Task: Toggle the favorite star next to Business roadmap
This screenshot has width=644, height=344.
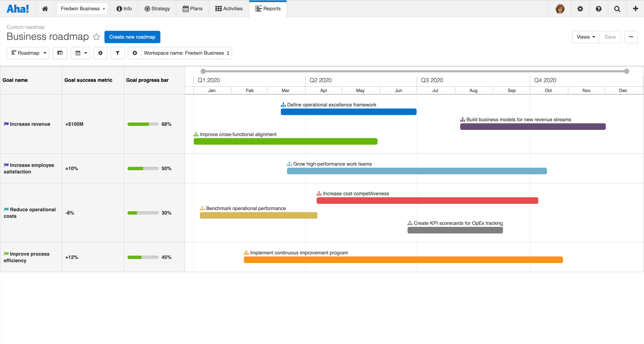Action: point(96,37)
